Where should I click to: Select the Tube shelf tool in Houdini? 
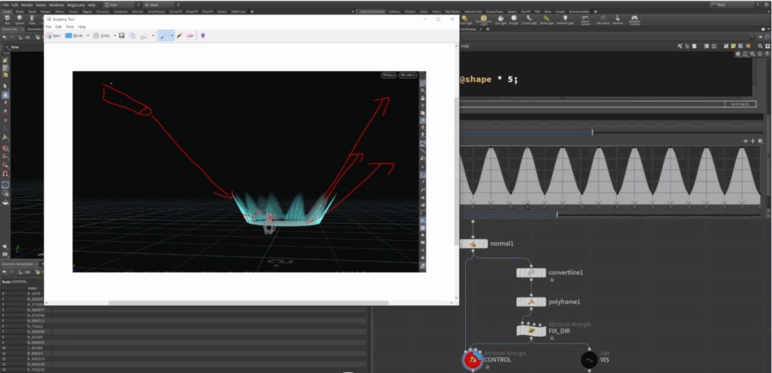(32, 19)
